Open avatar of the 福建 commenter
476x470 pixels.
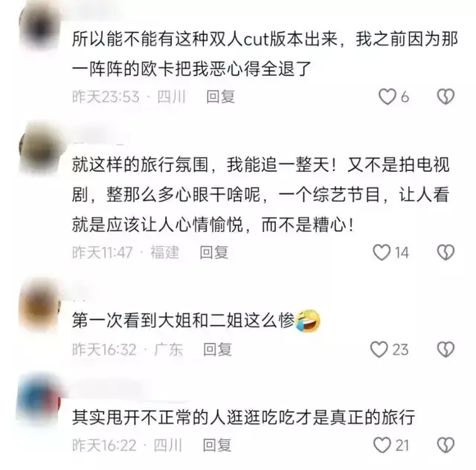[x=41, y=148]
